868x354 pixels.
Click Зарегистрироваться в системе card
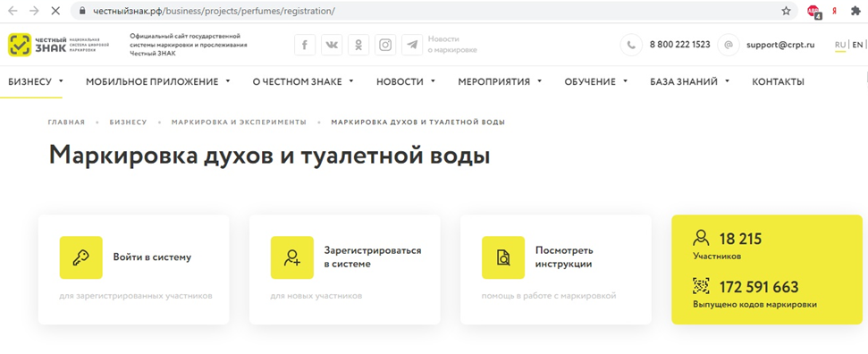[344, 269]
